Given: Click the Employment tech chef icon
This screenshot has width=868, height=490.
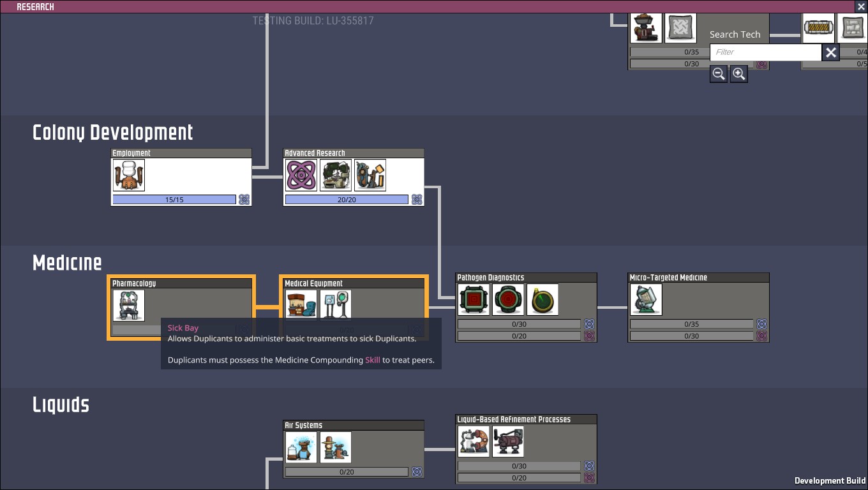Looking at the screenshot, I should coord(129,175).
